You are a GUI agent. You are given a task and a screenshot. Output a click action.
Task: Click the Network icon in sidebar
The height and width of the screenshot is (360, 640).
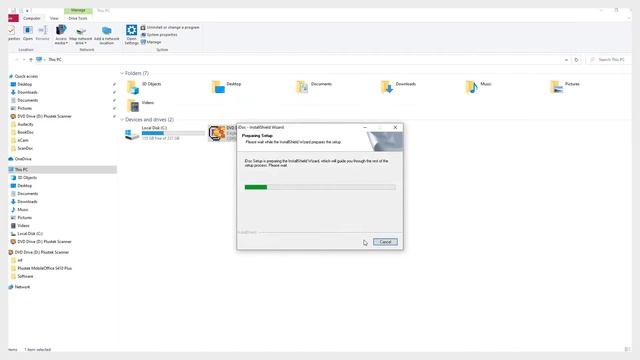tap(11, 287)
